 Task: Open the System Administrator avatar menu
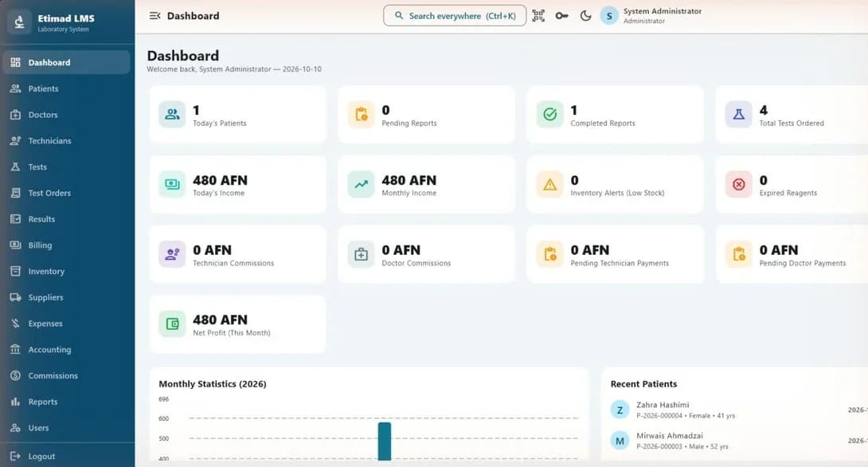[609, 16]
